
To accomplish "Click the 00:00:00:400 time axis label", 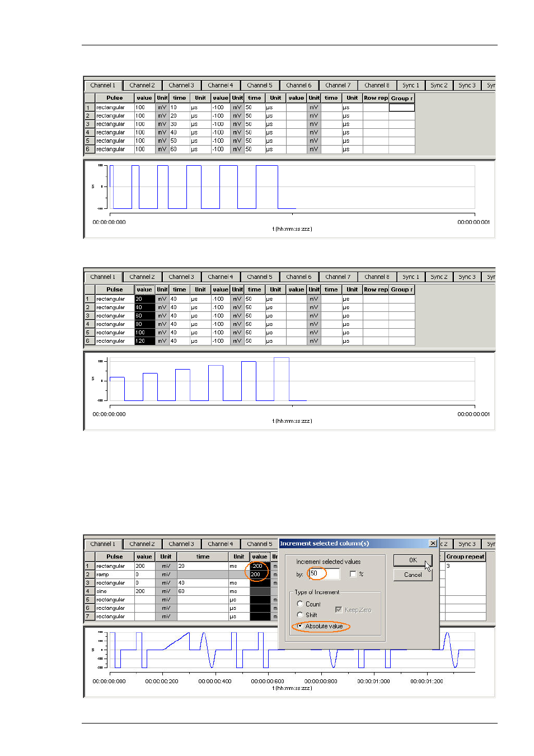I will click(214, 682).
